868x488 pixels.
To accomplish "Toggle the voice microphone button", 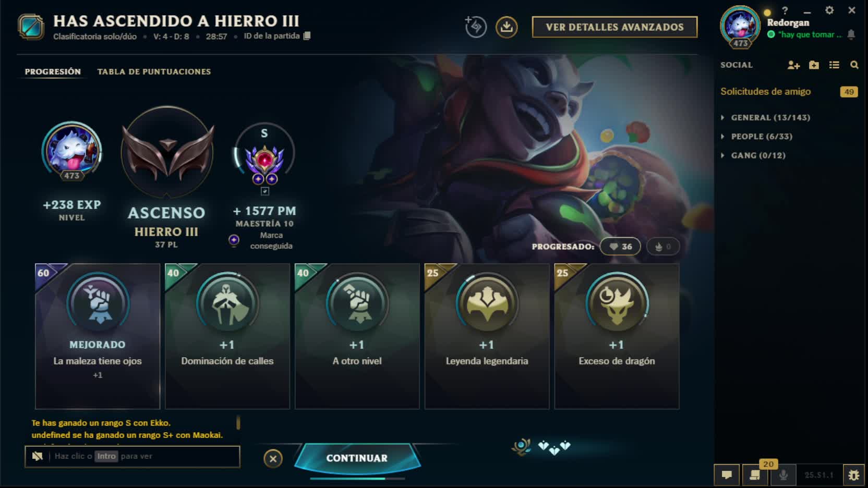I will pos(783,474).
